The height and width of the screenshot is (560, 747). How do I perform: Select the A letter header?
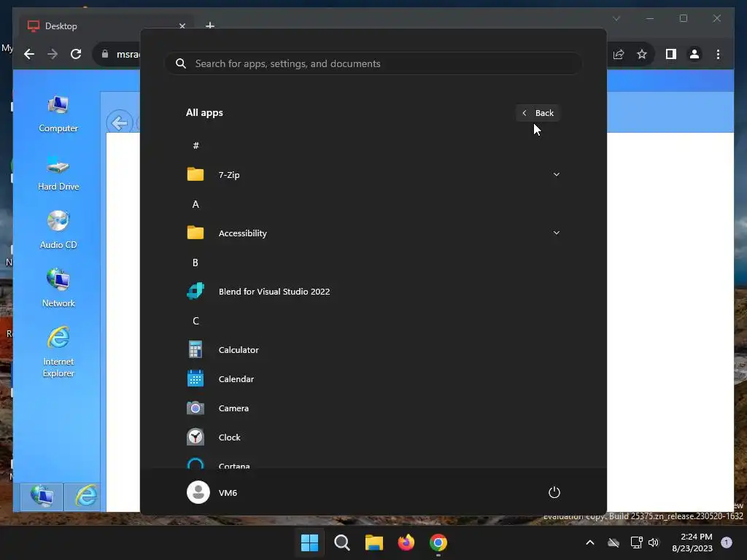tap(196, 204)
